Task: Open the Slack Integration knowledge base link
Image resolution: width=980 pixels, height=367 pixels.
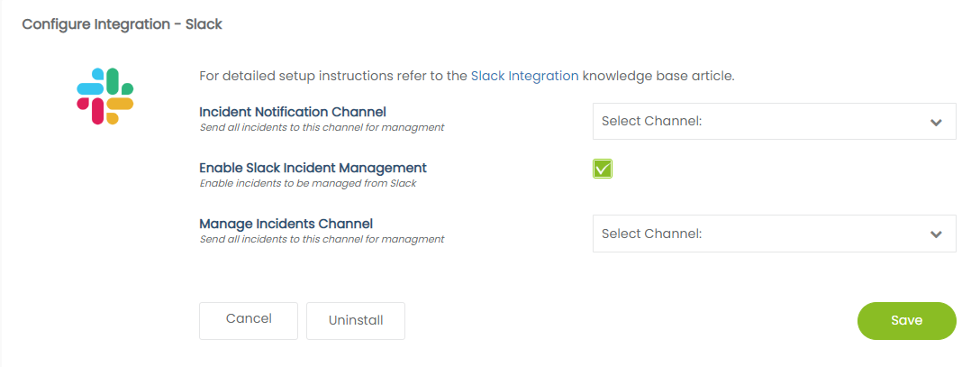Action: [x=524, y=76]
